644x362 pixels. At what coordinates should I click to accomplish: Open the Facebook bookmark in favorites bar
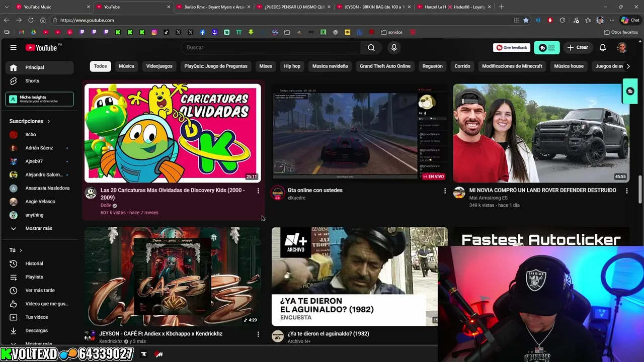(202, 32)
